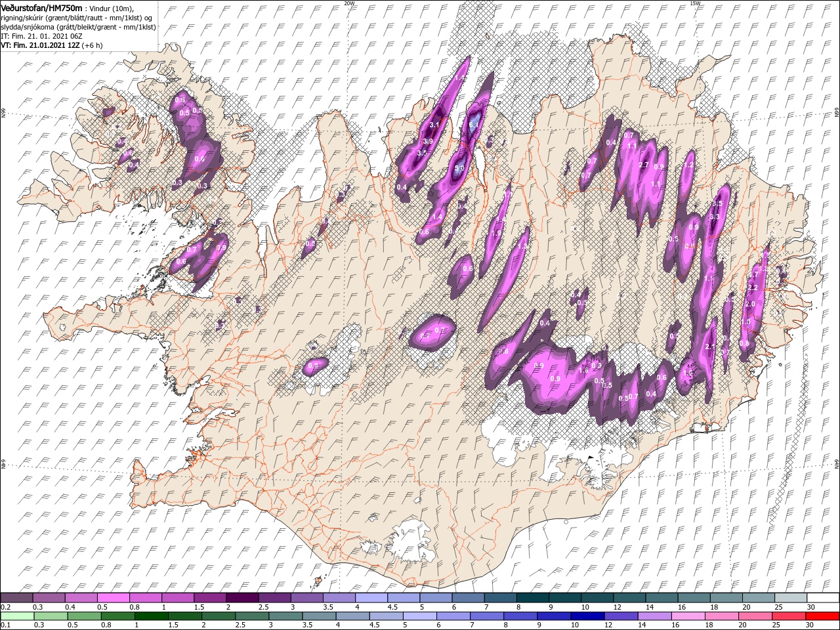Viewport: 840px width, 630px height.
Task: Select the 3.1 precipitation value label
Action: tap(434, 125)
